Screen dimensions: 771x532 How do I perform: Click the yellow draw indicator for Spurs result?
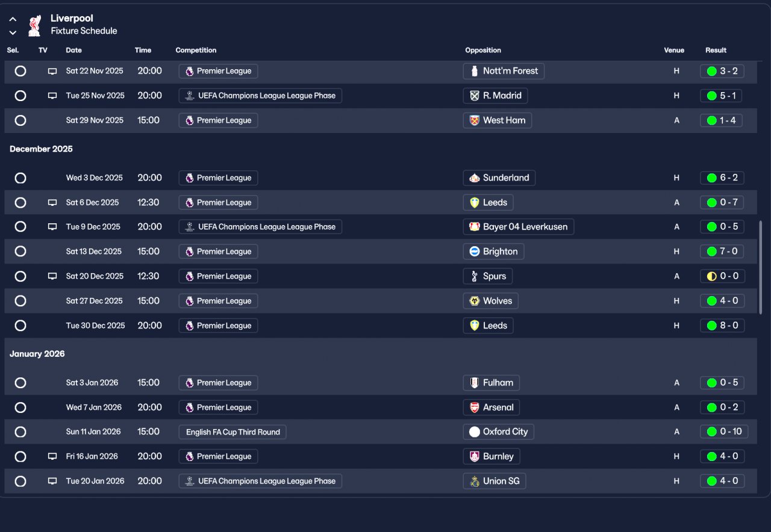(x=711, y=276)
